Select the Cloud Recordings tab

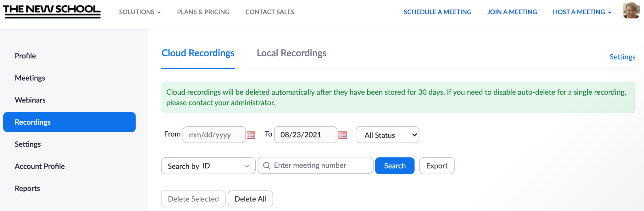(198, 53)
